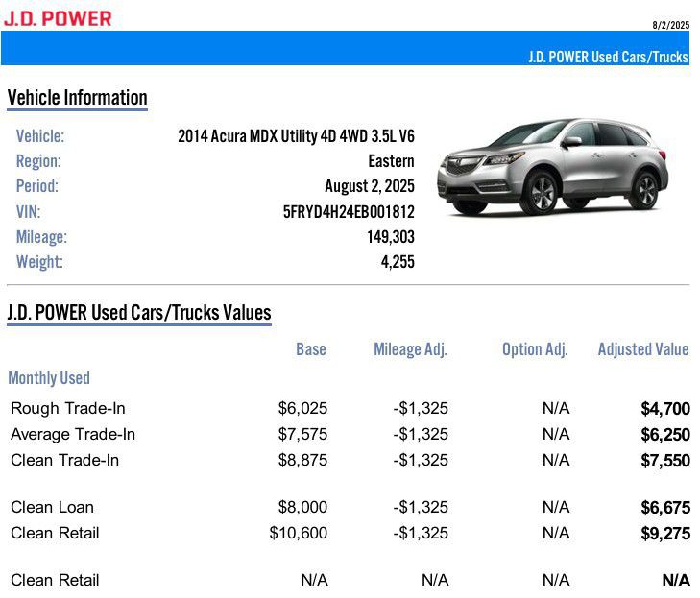Click the 'Vehicle Information' heading

click(77, 97)
